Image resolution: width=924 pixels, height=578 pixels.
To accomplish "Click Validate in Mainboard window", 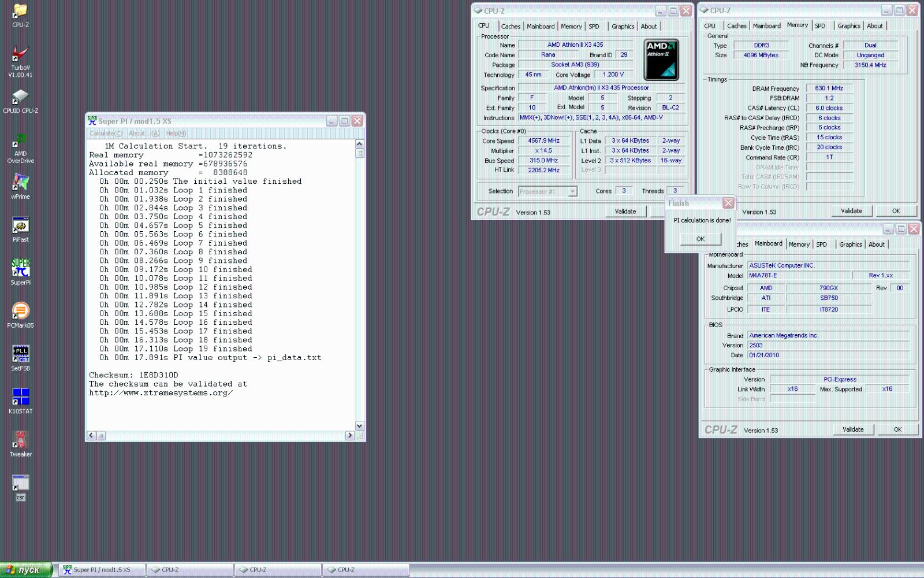I will coord(853,429).
